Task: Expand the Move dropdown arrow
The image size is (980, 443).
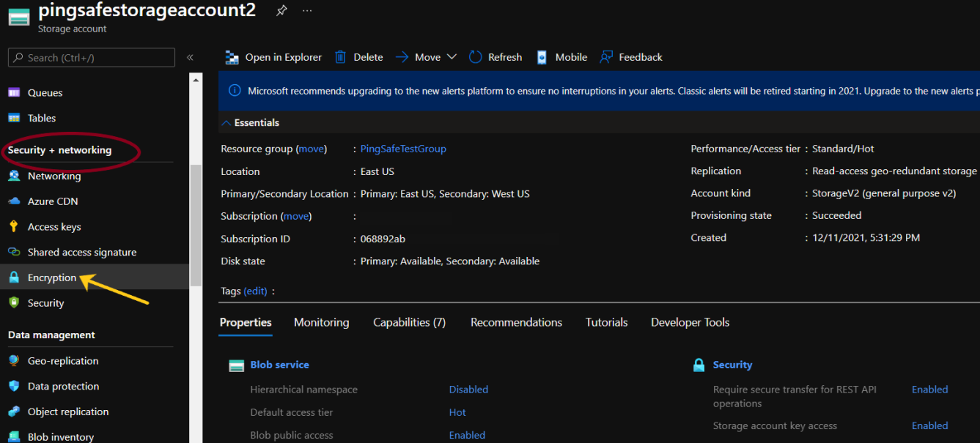Action: click(x=452, y=57)
